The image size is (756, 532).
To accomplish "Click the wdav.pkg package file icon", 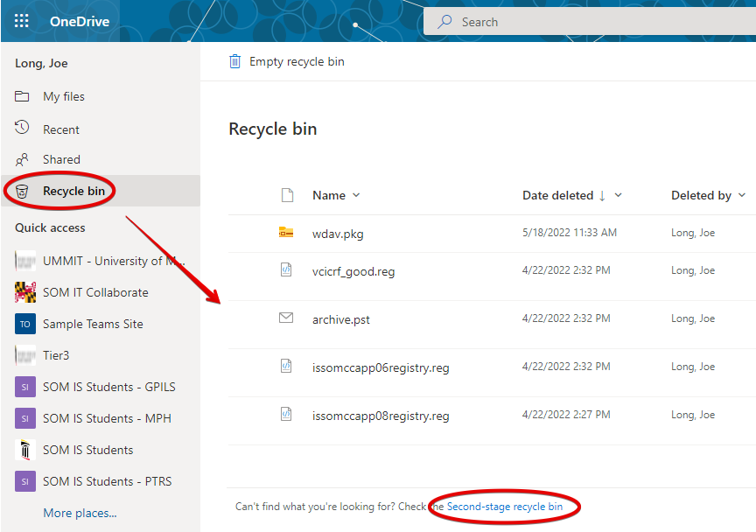I will pyautogui.click(x=286, y=233).
